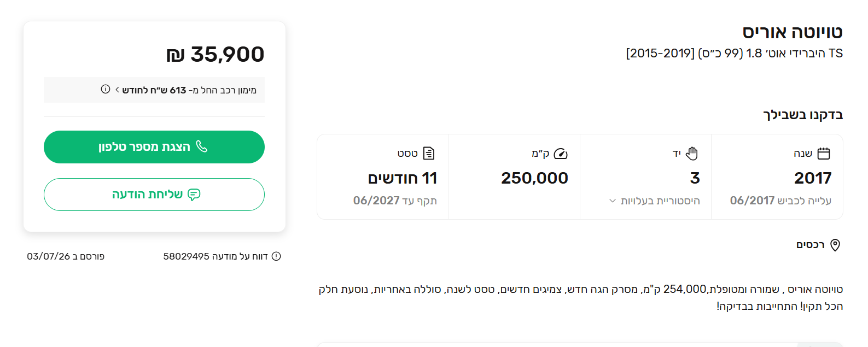Click the info icon in financing banner
Screen dimensions: 868x347
106,89
